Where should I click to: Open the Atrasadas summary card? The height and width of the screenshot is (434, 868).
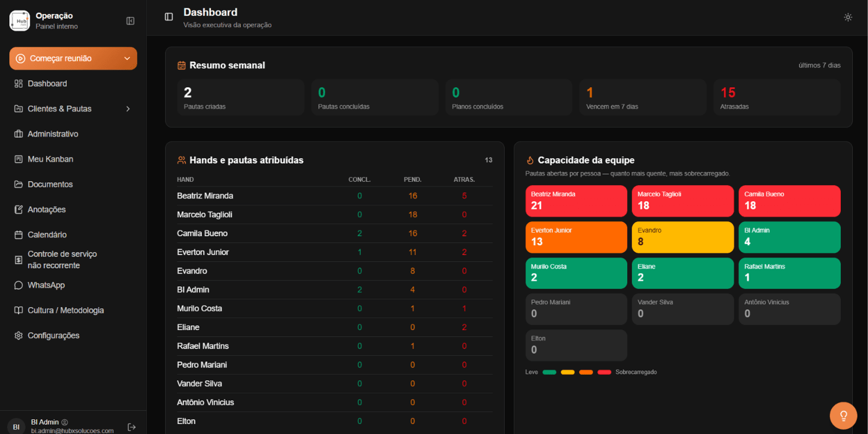[777, 98]
